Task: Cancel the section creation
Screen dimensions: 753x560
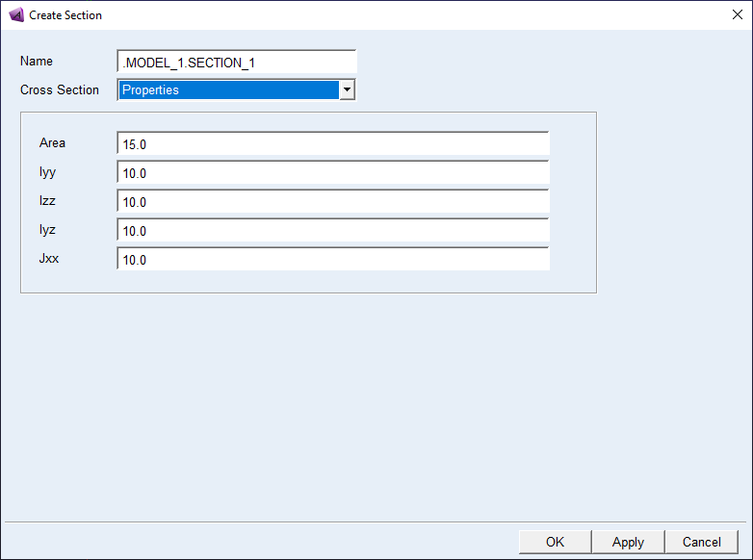Action: pos(701,542)
